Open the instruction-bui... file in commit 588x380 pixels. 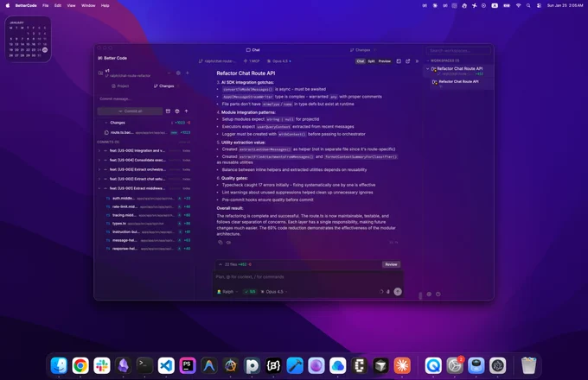pyautogui.click(x=148, y=232)
